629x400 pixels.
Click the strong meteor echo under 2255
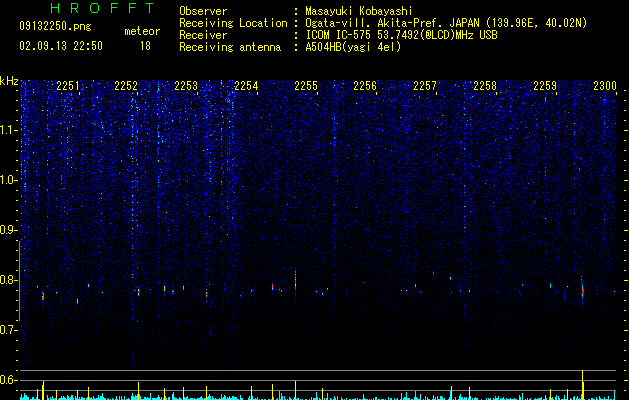296,282
